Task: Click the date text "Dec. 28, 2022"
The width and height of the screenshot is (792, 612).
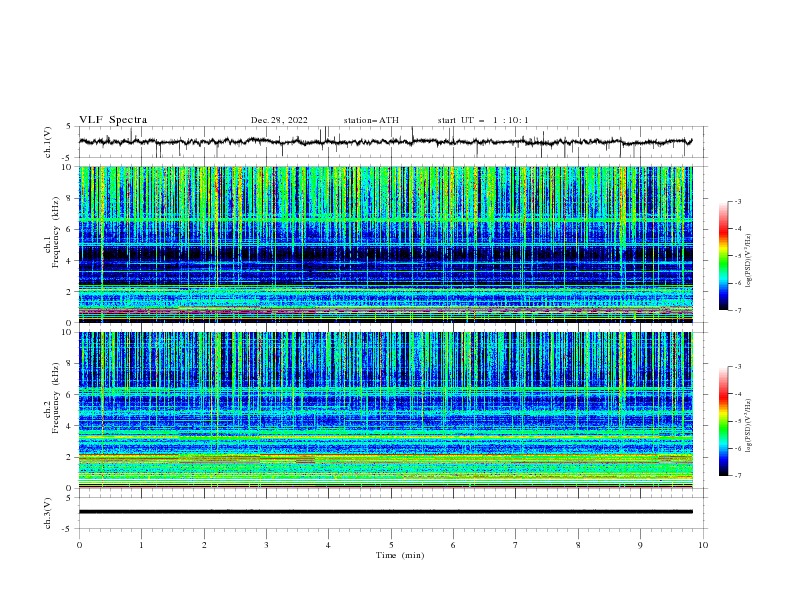Action: coord(279,120)
